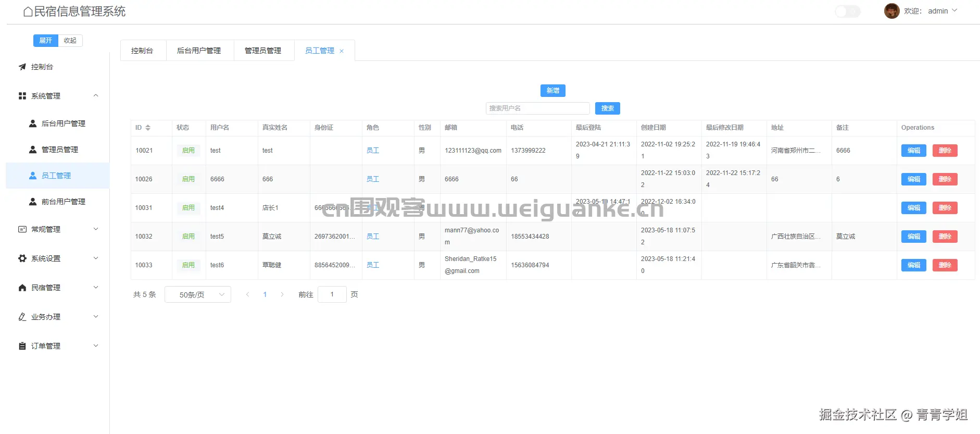Click the user icon beside 管理员管理

click(x=33, y=150)
